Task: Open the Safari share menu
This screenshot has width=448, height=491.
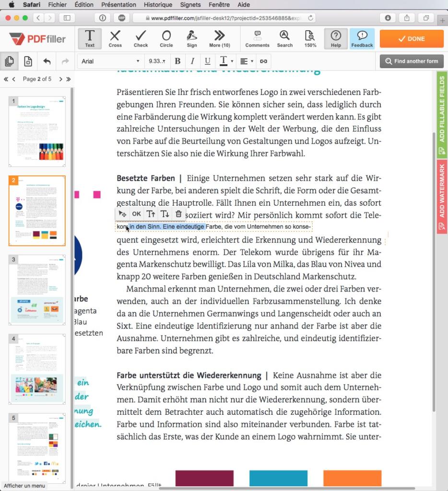Action: (407, 18)
